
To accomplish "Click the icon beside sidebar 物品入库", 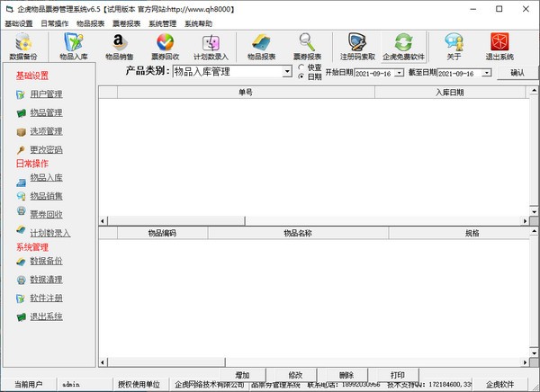I will pos(21,183).
